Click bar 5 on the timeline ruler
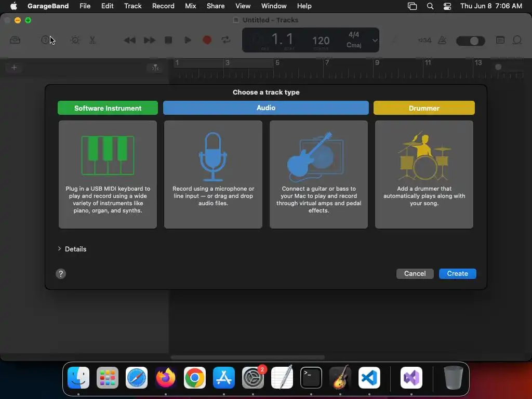The height and width of the screenshot is (399, 532). (x=277, y=62)
